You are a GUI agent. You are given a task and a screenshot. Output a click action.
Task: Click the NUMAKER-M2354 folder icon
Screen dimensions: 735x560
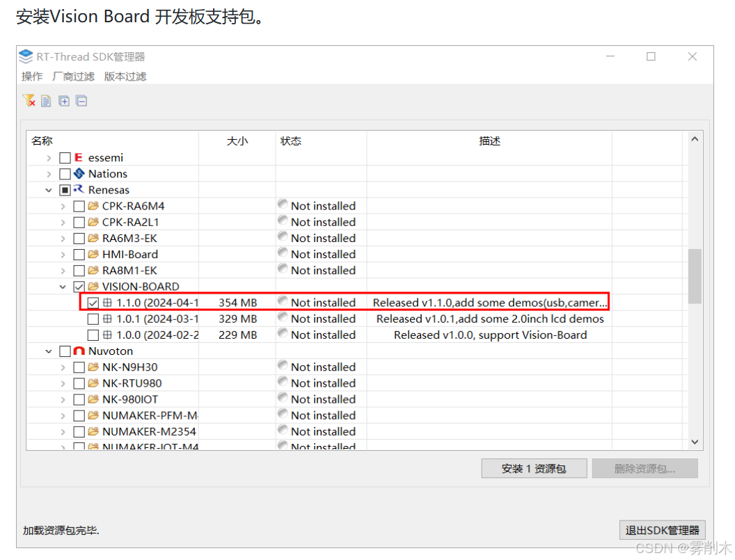point(93,431)
